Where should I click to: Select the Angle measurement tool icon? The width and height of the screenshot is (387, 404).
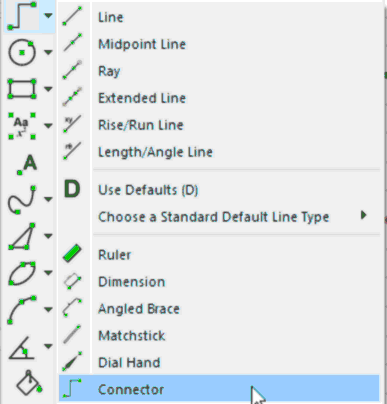(x=22, y=346)
